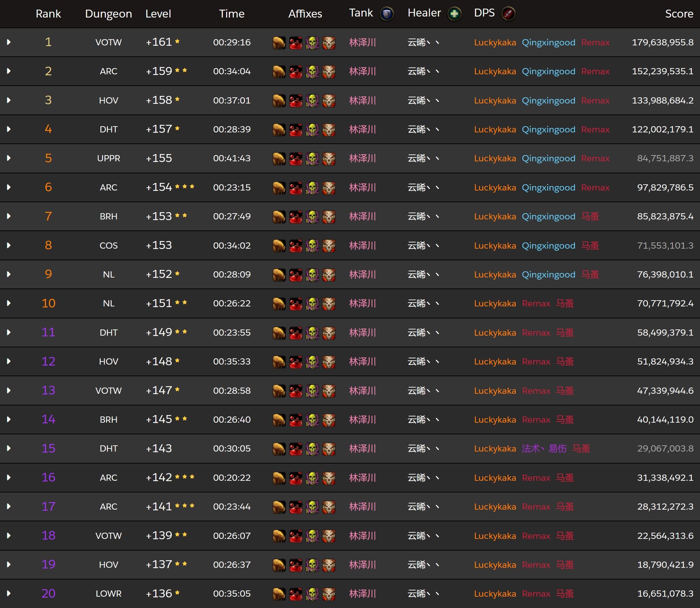Click red crab affix icon in rank 2 row
700x608 pixels.
[296, 72]
